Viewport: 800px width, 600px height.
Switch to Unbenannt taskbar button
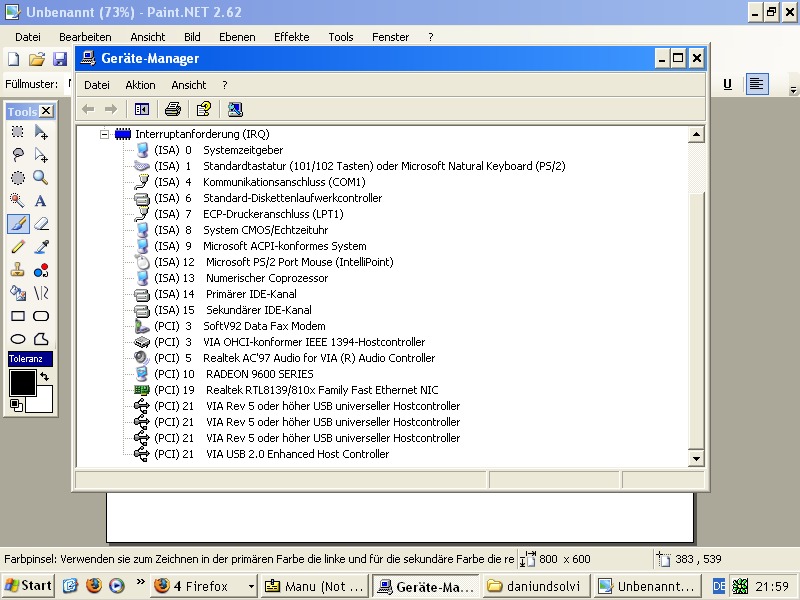tap(647, 586)
